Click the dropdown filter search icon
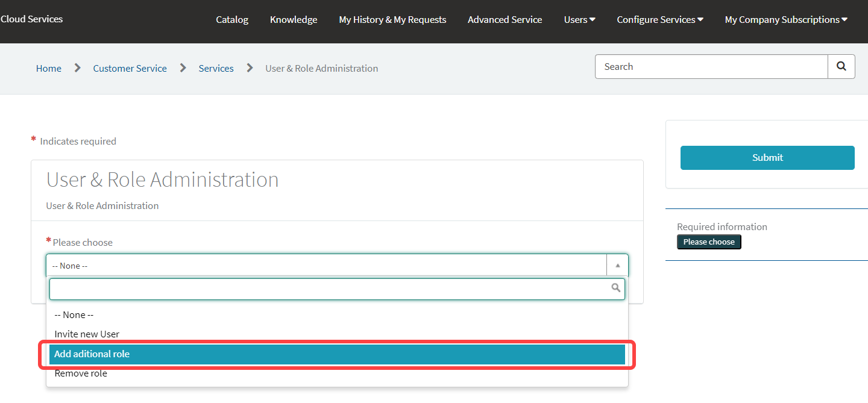This screenshot has height=403, width=868. (x=615, y=289)
